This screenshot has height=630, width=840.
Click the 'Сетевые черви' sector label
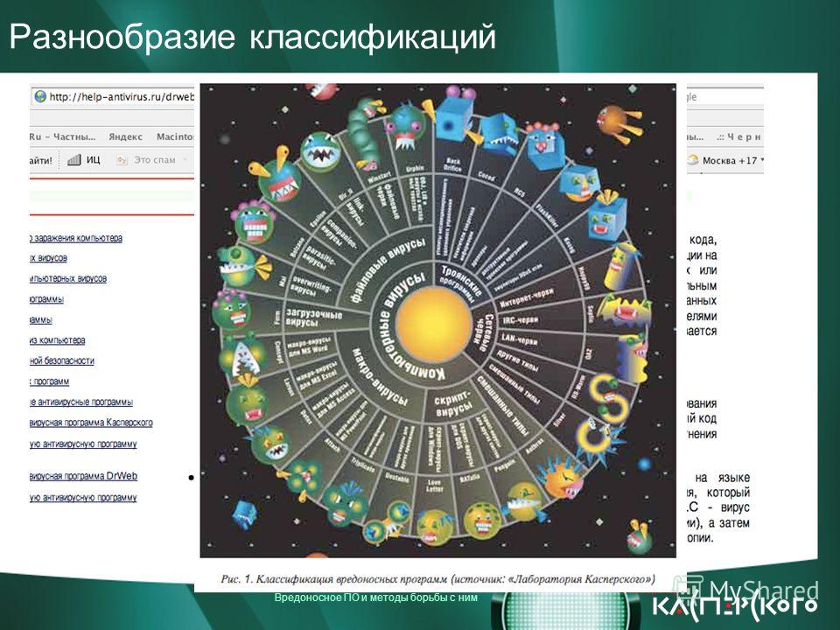(x=484, y=333)
